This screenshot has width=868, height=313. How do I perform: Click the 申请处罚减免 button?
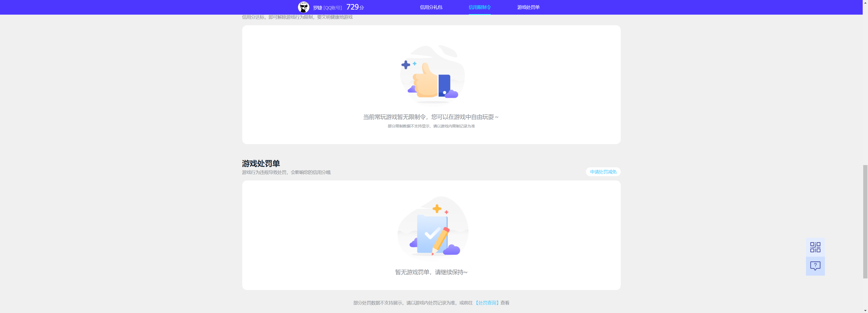(x=603, y=172)
